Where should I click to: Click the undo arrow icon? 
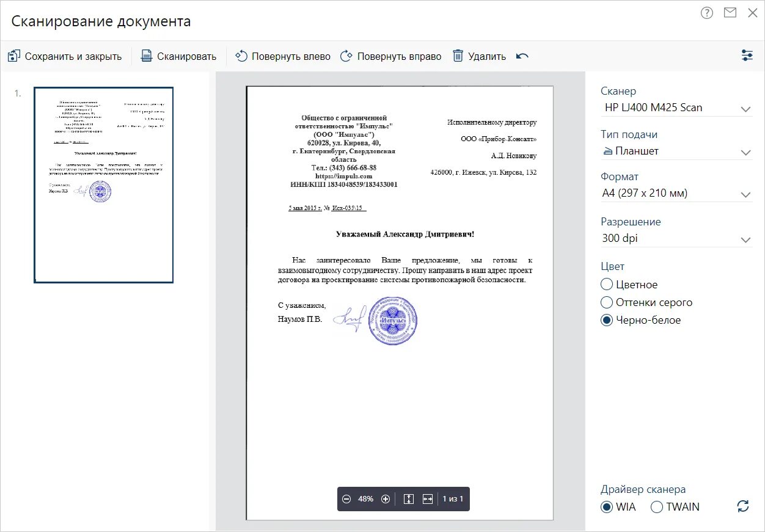[x=522, y=56]
